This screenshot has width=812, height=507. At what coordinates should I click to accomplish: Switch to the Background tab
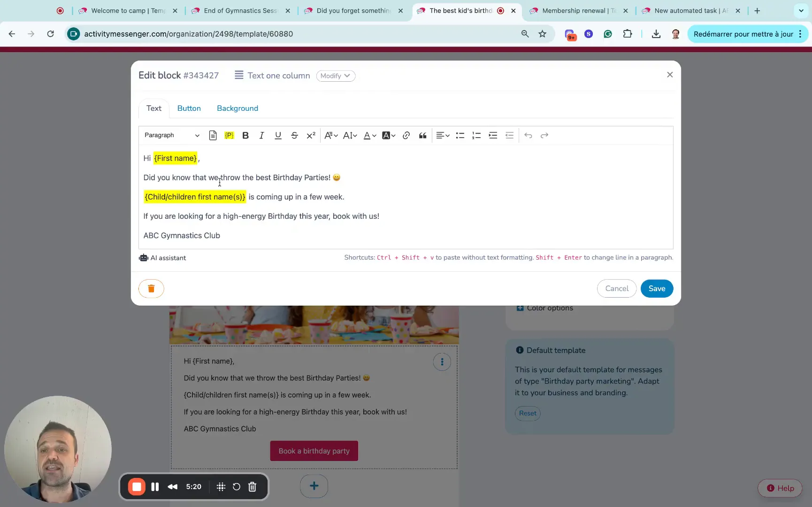pyautogui.click(x=237, y=108)
